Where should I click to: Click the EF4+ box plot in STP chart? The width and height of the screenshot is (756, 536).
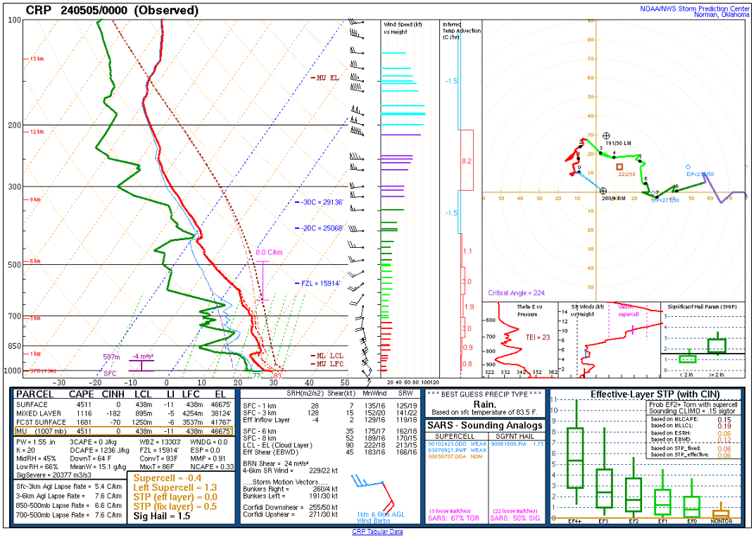pyautogui.click(x=576, y=458)
